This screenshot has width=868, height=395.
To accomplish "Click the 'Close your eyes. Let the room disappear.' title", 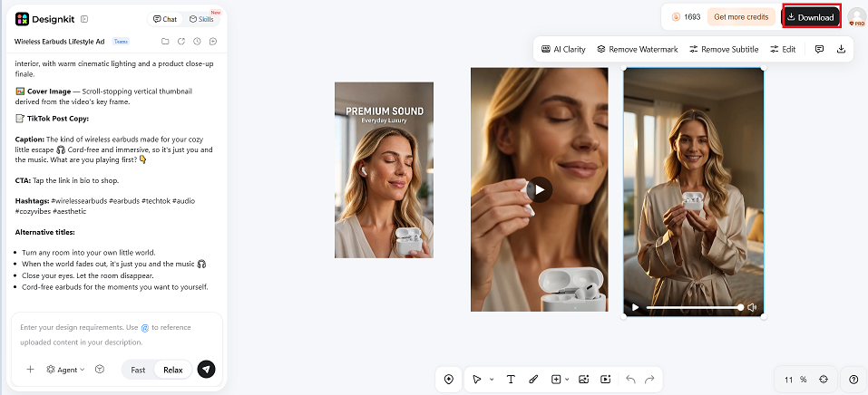I will click(88, 275).
